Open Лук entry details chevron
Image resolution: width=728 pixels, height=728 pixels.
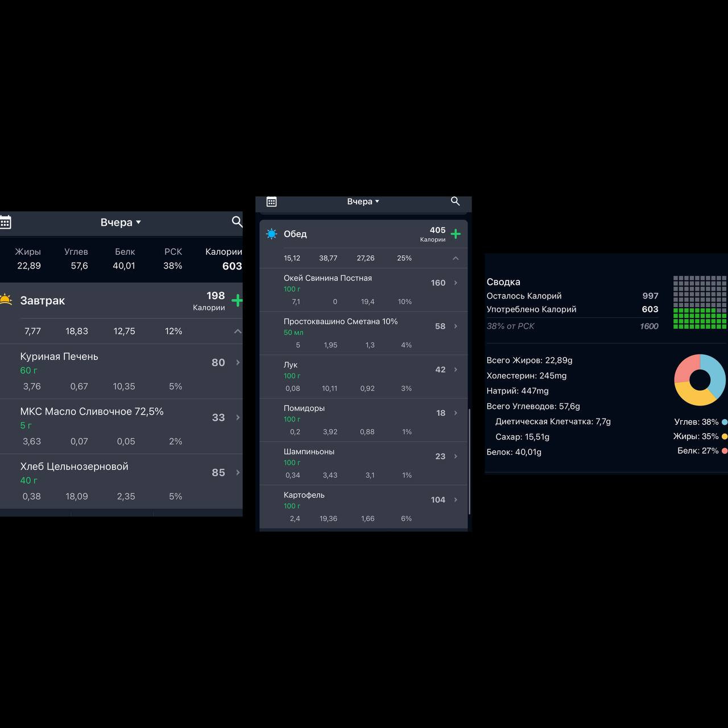point(456,370)
